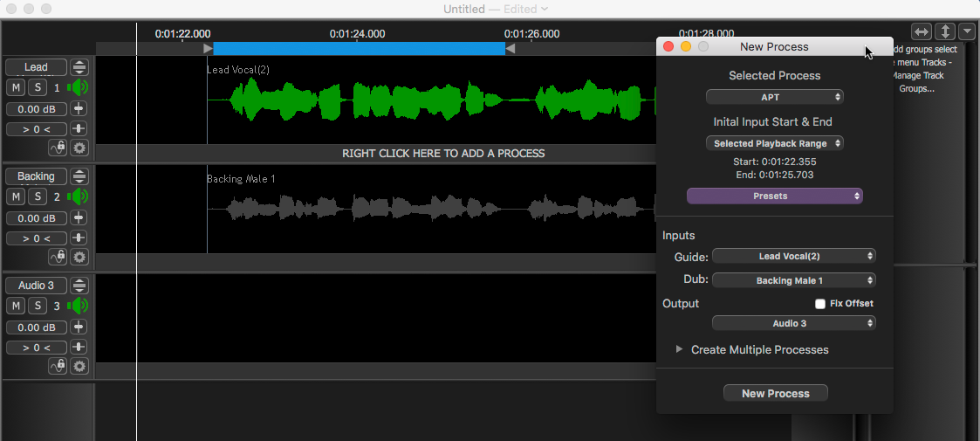The width and height of the screenshot is (980, 441).
Task: Open Backing track gear settings
Action: pyautogui.click(x=79, y=257)
